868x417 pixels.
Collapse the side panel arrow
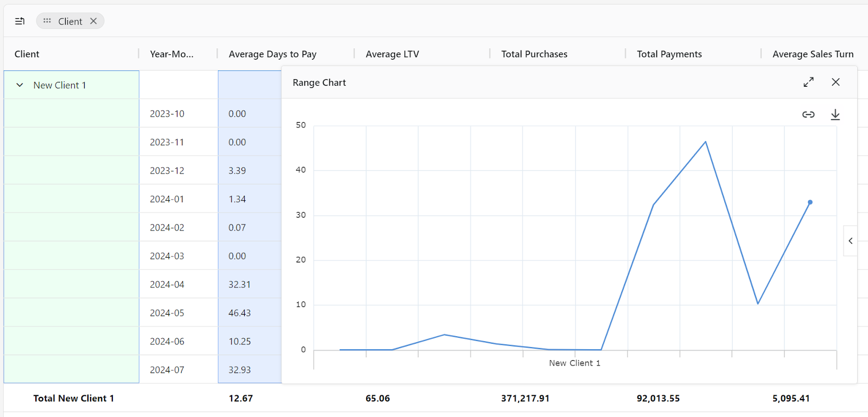[x=851, y=241]
